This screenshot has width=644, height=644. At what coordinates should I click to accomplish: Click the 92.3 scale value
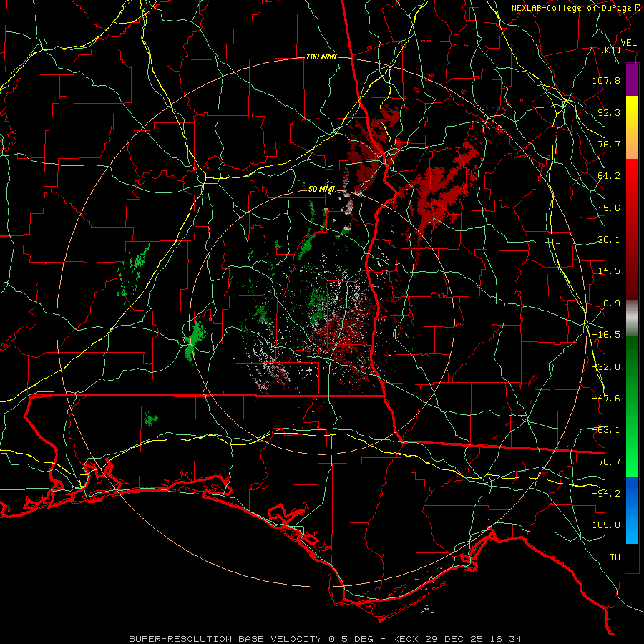(609, 112)
